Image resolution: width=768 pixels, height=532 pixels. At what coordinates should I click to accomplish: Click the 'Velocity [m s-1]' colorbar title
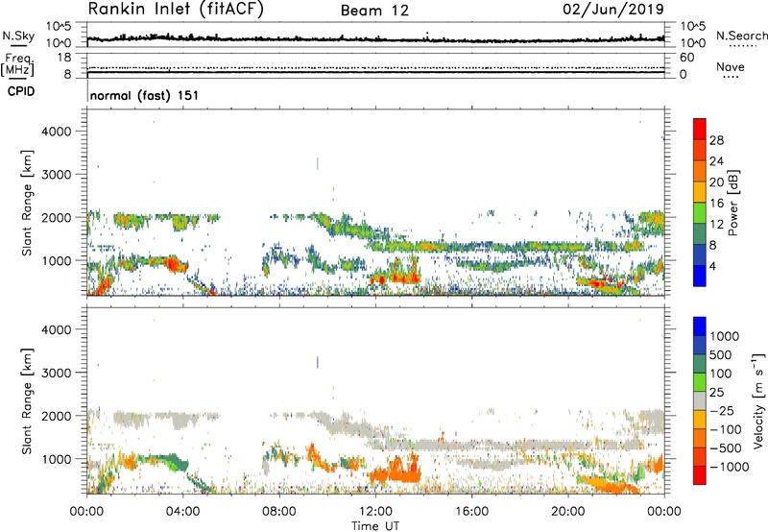(758, 400)
